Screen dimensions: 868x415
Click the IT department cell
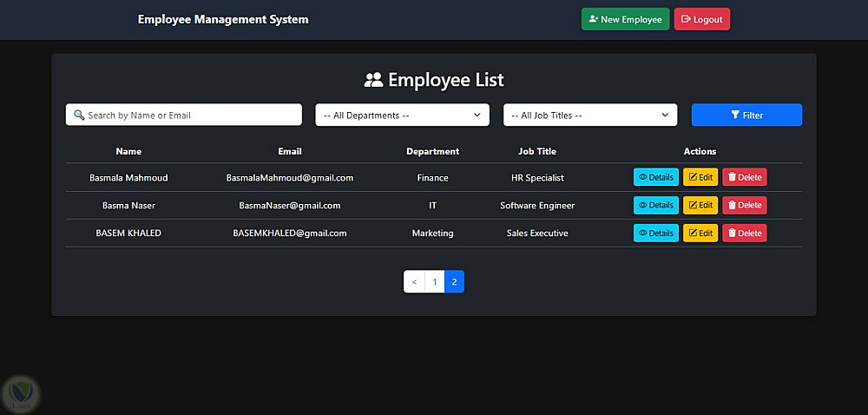pos(433,205)
